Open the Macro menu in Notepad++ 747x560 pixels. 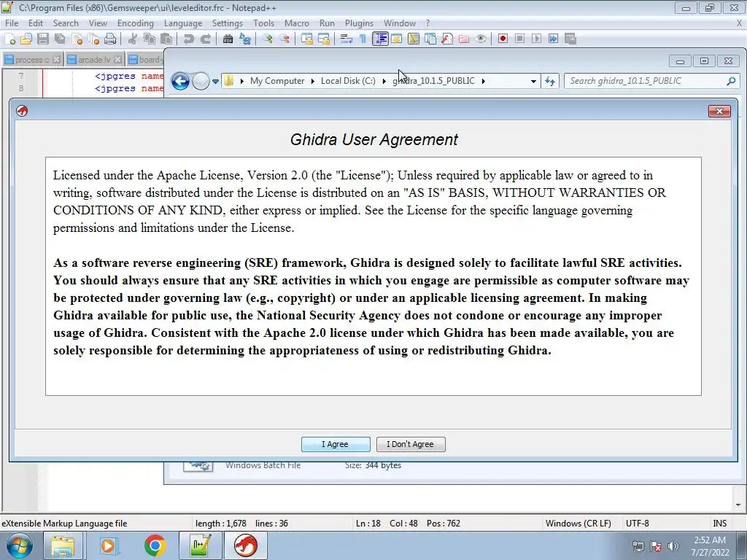pos(297,23)
